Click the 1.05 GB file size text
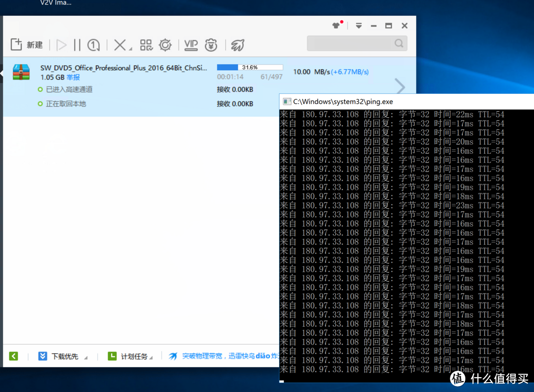Screen dimensions: 534x392 tap(52, 77)
